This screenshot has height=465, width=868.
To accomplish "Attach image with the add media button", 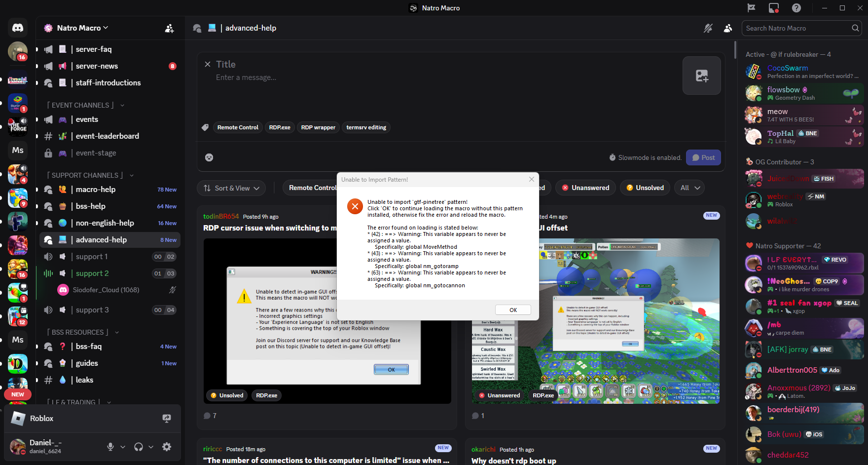I will (x=702, y=76).
